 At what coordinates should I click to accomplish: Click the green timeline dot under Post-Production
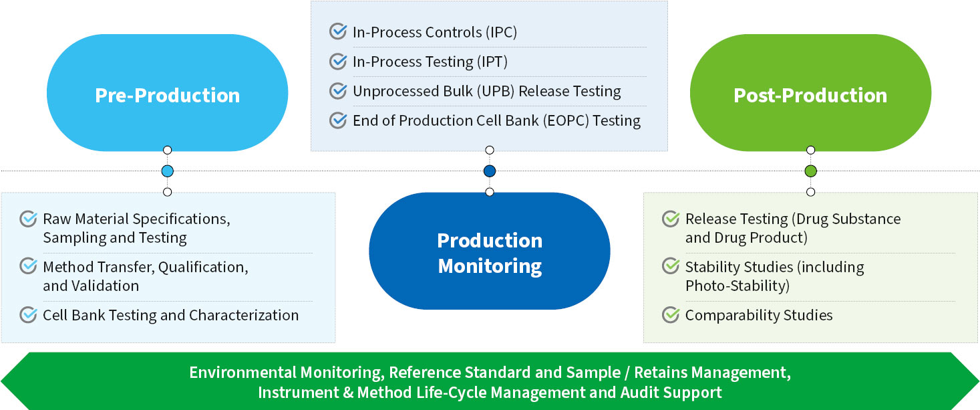811,171
